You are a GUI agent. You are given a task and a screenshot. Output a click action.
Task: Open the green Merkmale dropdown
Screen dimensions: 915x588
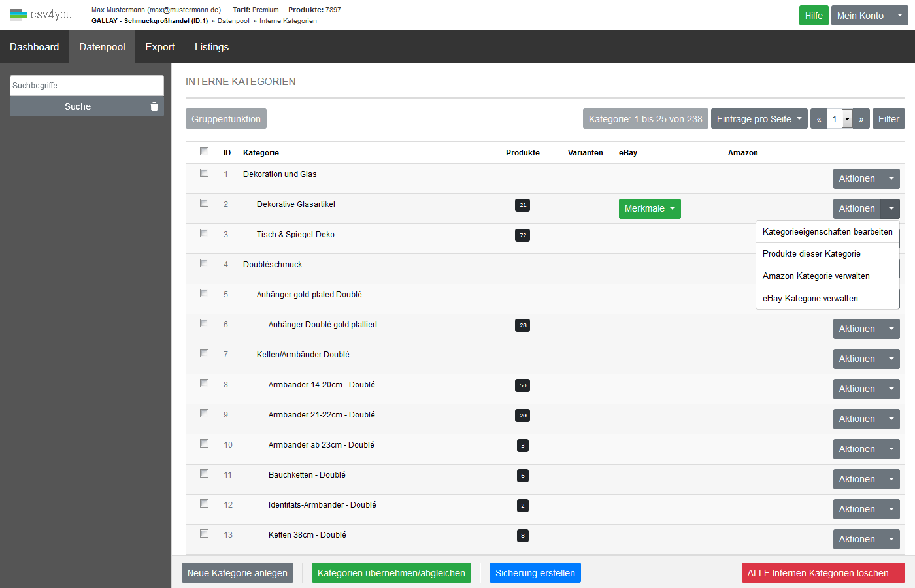click(649, 208)
